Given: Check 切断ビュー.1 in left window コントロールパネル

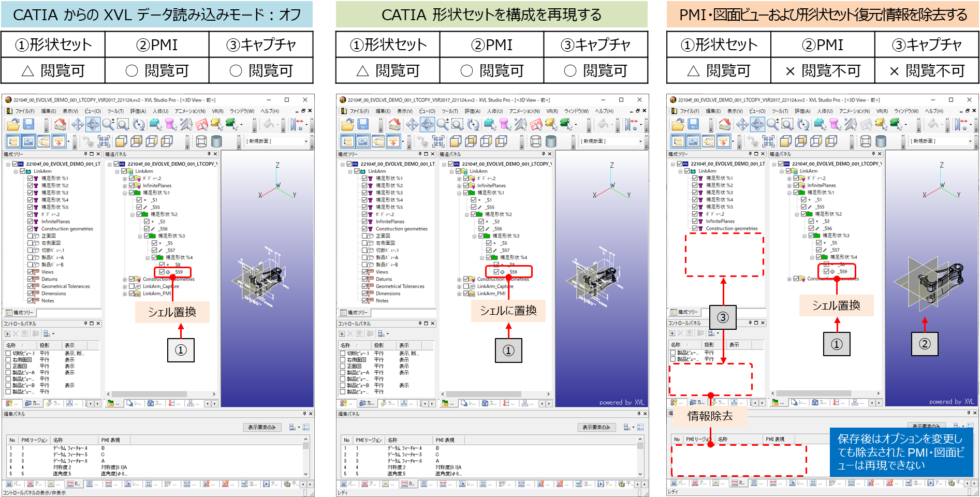Looking at the screenshot, I should (x=8, y=354).
